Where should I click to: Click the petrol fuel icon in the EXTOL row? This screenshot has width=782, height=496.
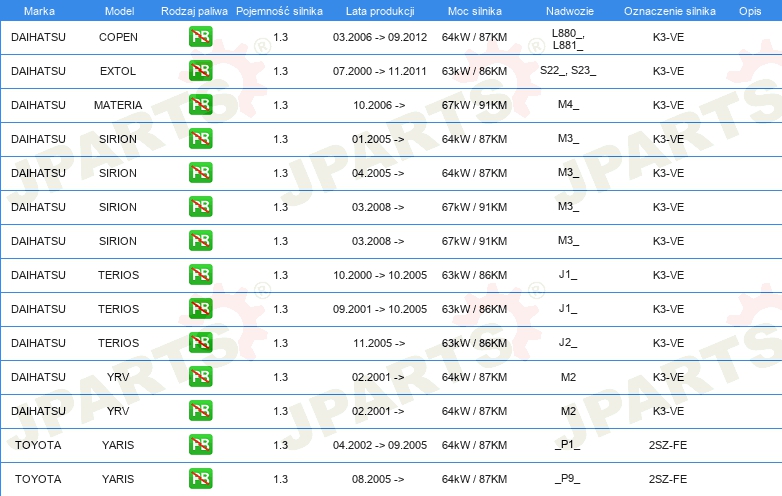200,71
